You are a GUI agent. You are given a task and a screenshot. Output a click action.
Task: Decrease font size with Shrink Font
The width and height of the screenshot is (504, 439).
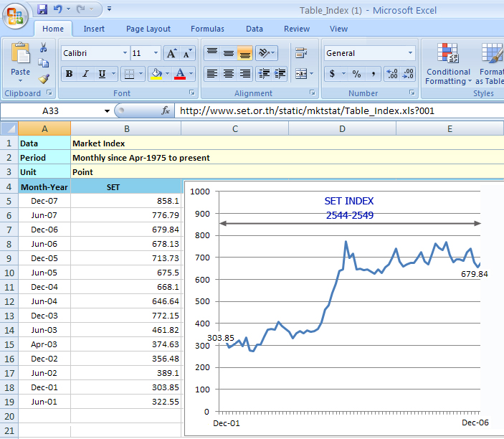(188, 53)
